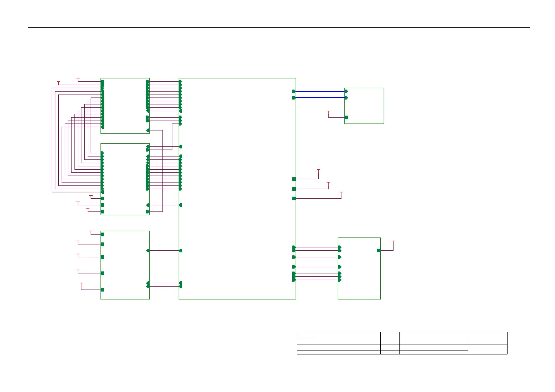Click lowest right-edge arrow port on upper-left block
This screenshot has width=555, height=392.
[148, 130]
